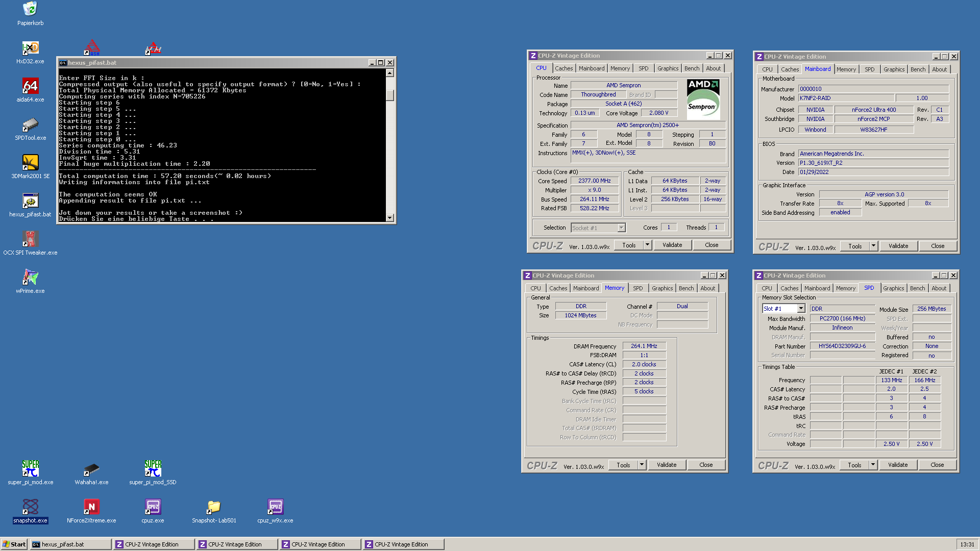
Task: Select Graphics tab in Mainboard window
Action: tap(894, 69)
